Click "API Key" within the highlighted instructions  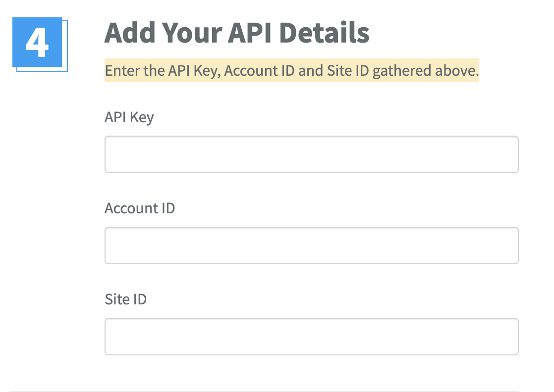[193, 71]
